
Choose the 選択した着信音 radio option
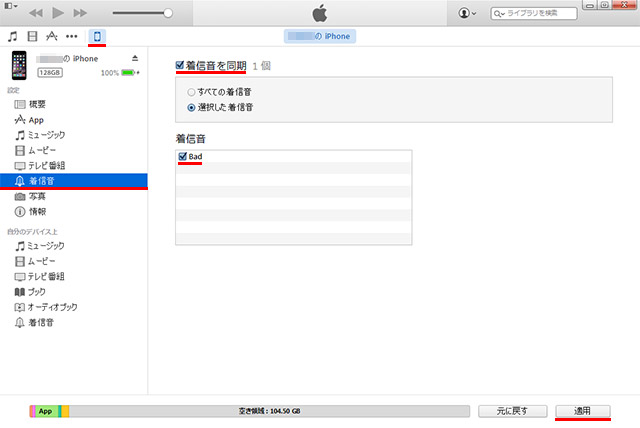point(191,106)
